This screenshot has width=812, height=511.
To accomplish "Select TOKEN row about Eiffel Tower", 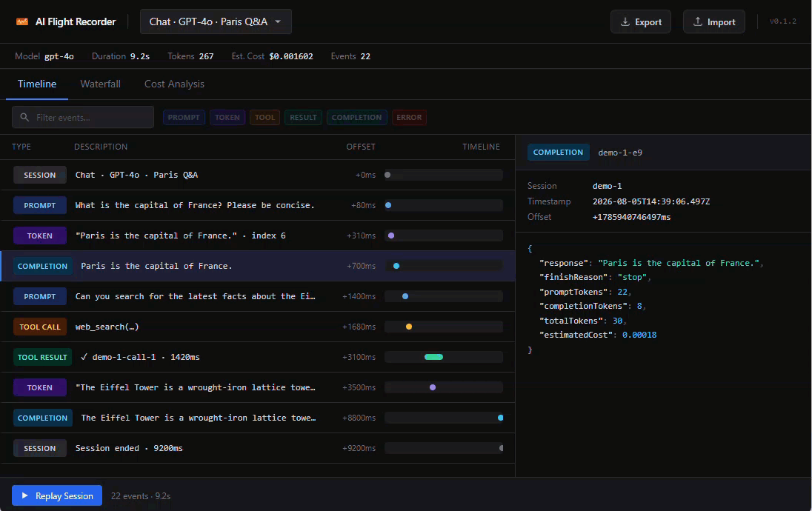I will click(x=257, y=387).
